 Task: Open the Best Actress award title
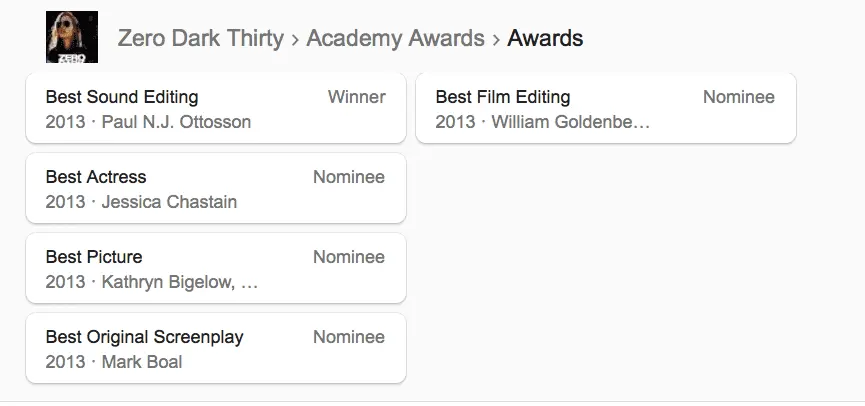[96, 177]
